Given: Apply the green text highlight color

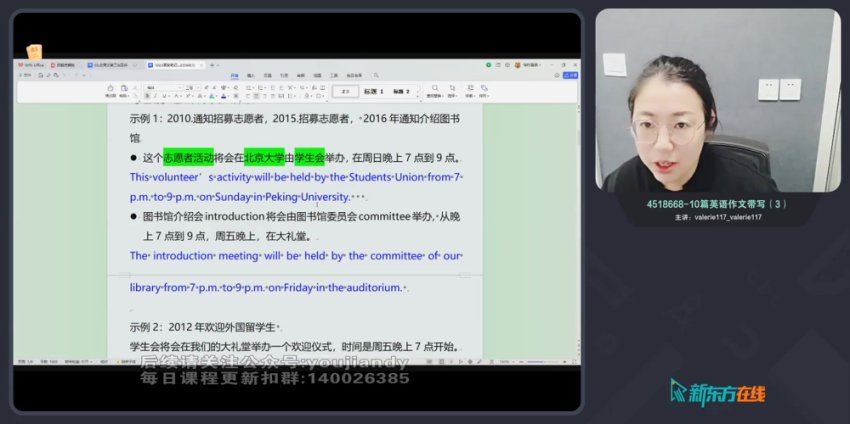Looking at the screenshot, I should click(211, 95).
